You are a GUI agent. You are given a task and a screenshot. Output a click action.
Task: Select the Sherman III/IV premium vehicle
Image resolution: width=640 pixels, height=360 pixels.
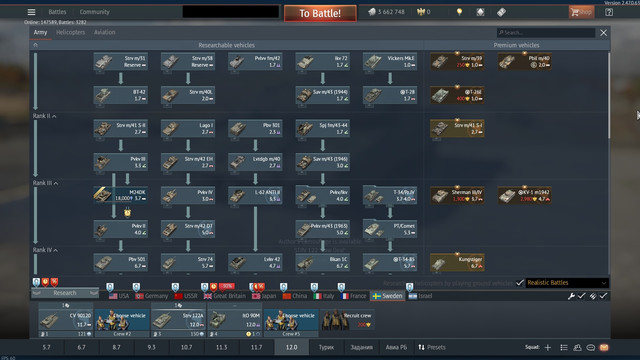point(458,196)
